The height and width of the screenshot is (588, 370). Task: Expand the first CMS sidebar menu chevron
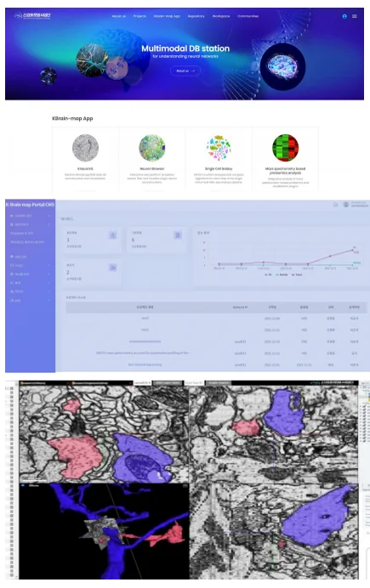point(48,216)
